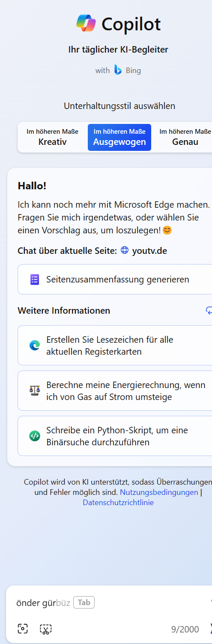Screen dimensions: 212x644
Task: Click the purple summary list icon
Action: (35, 279)
